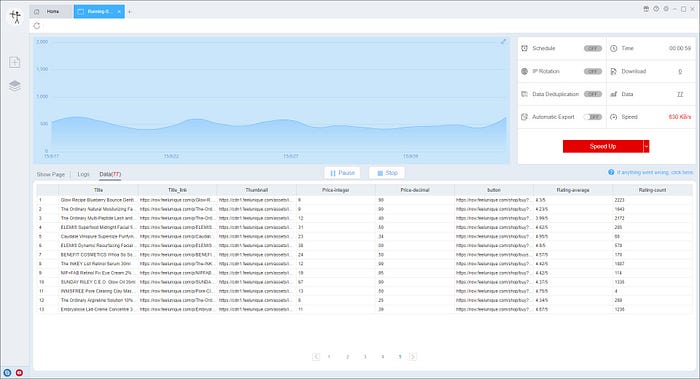
Task: Go to data page 5
Action: point(400,357)
